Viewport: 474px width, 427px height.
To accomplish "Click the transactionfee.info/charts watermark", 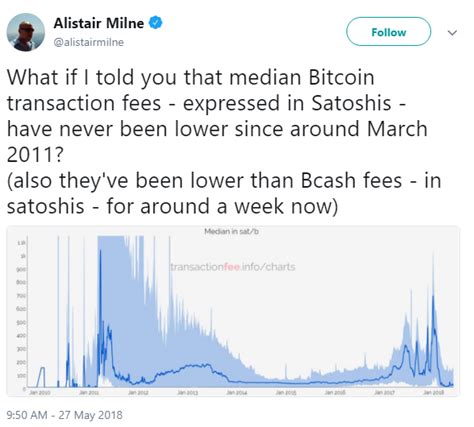I will [233, 267].
